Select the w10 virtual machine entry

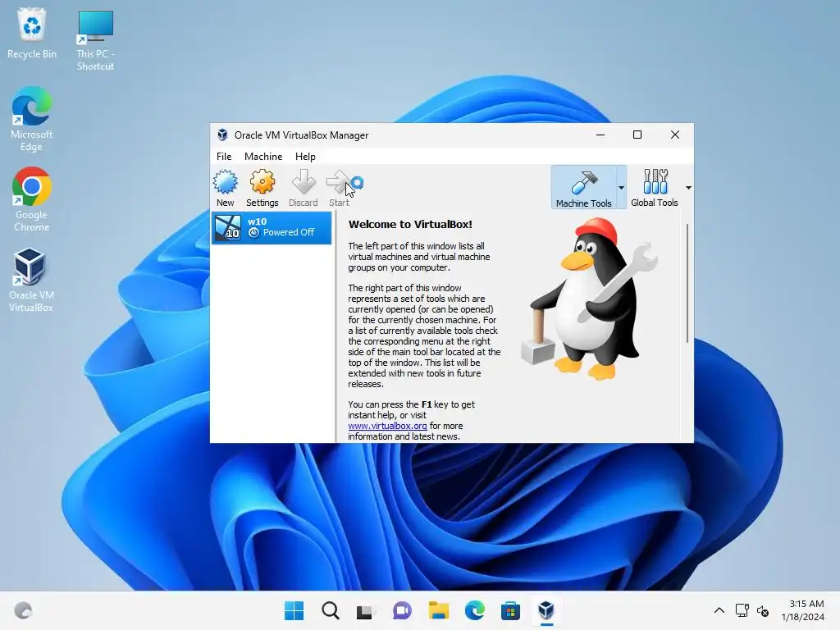[272, 228]
